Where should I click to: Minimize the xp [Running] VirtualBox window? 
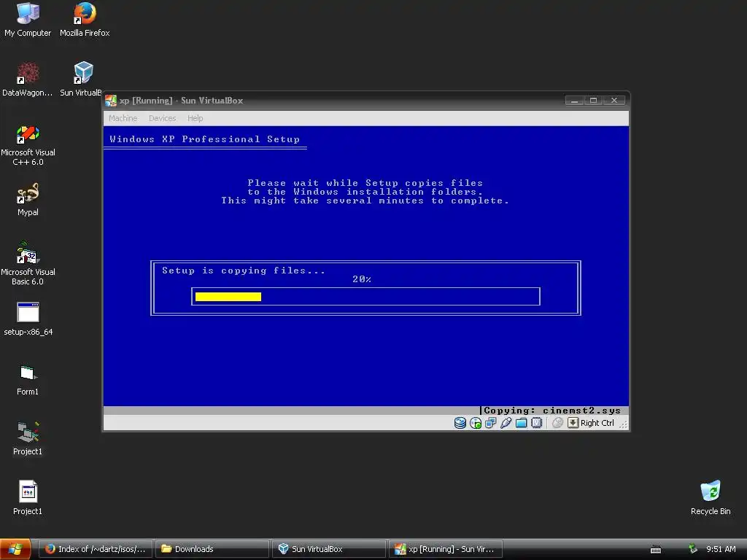coord(575,101)
